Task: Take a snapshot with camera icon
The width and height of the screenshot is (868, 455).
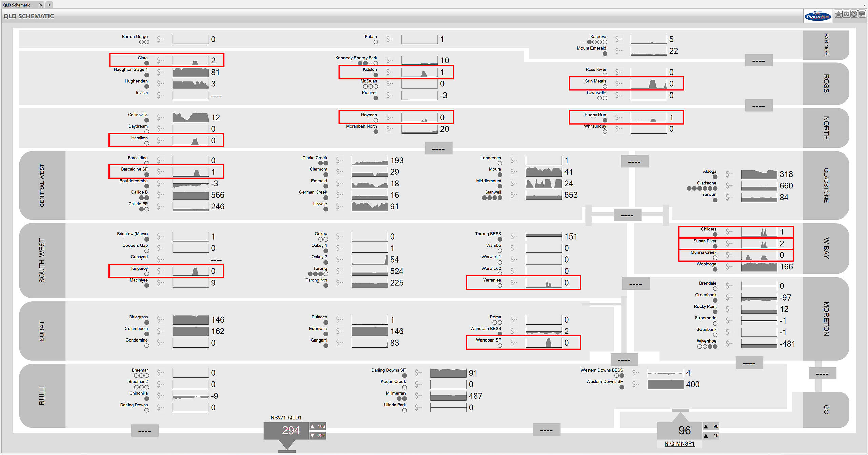Action: (x=846, y=14)
